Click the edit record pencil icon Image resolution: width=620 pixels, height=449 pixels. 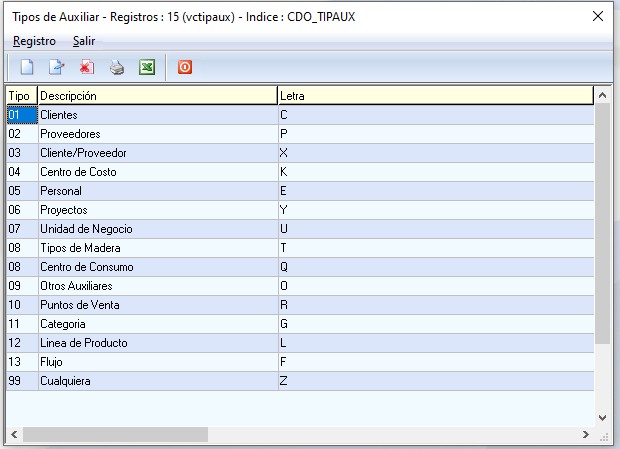tap(56, 67)
